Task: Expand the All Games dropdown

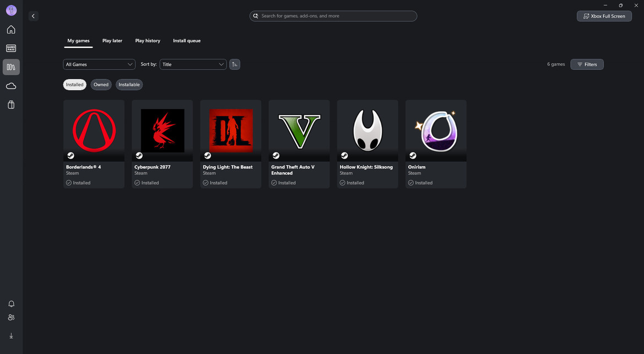Action: point(99,64)
